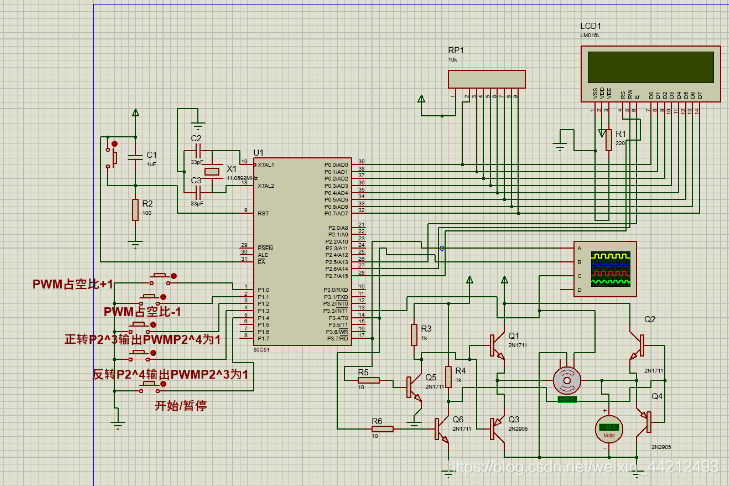Select capacitor C1
729x486 pixels.
pos(135,157)
